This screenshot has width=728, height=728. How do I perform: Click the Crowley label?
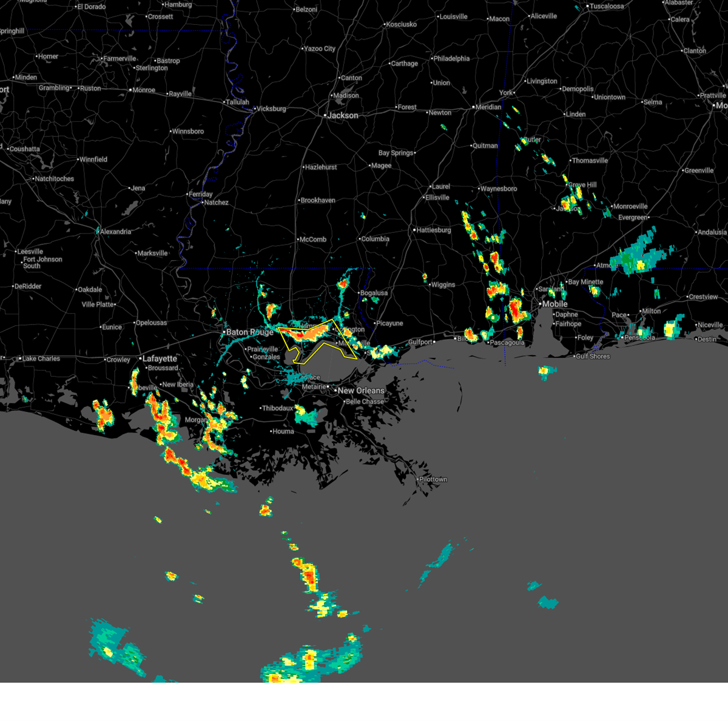click(x=118, y=360)
